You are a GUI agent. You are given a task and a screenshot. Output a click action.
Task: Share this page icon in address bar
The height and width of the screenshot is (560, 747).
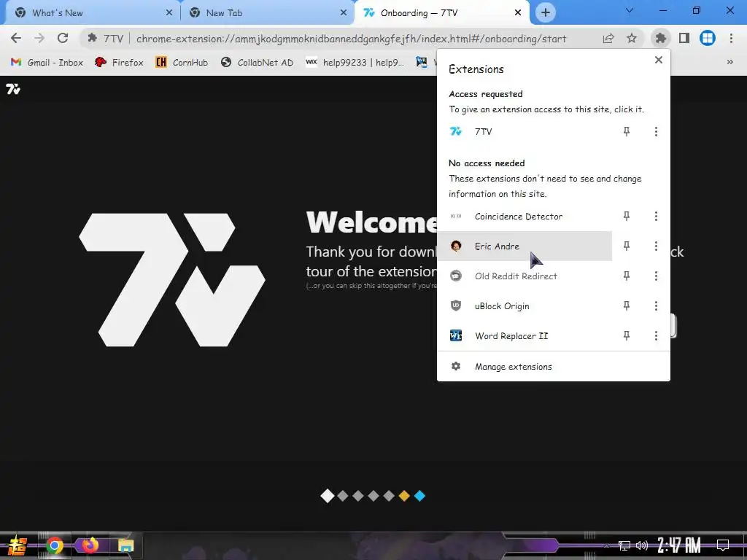(608, 38)
